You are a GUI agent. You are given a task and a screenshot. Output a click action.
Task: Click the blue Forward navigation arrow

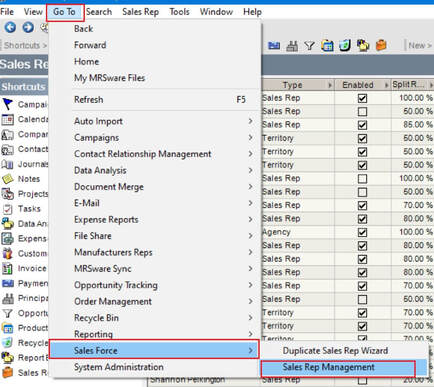click(28, 27)
